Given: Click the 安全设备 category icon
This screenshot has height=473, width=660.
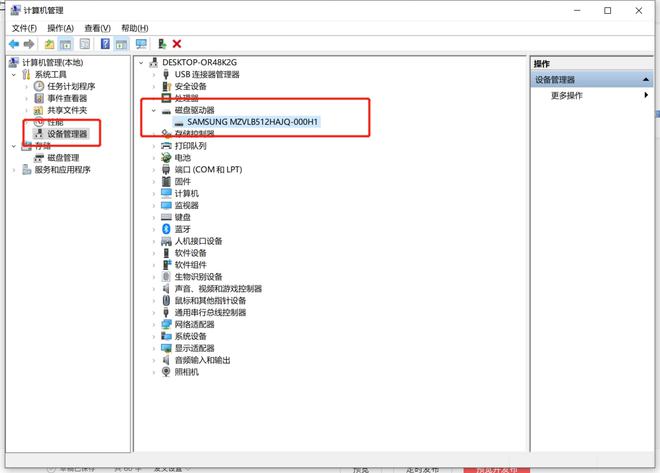Looking at the screenshot, I should (167, 86).
